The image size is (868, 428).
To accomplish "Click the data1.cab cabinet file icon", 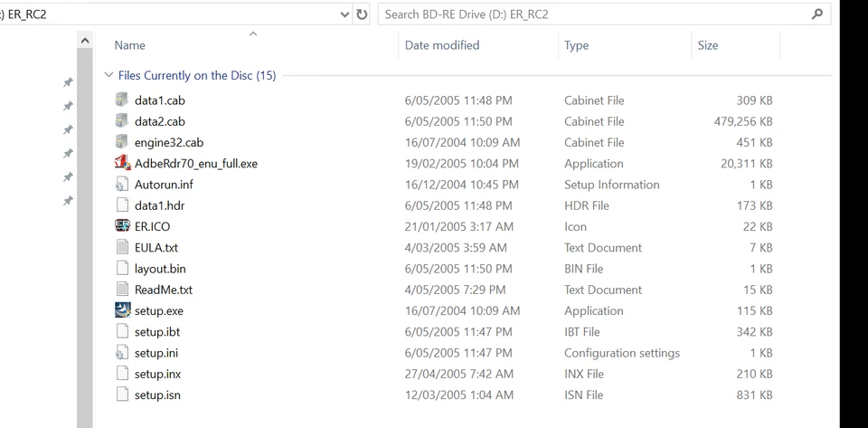I will pyautogui.click(x=123, y=100).
